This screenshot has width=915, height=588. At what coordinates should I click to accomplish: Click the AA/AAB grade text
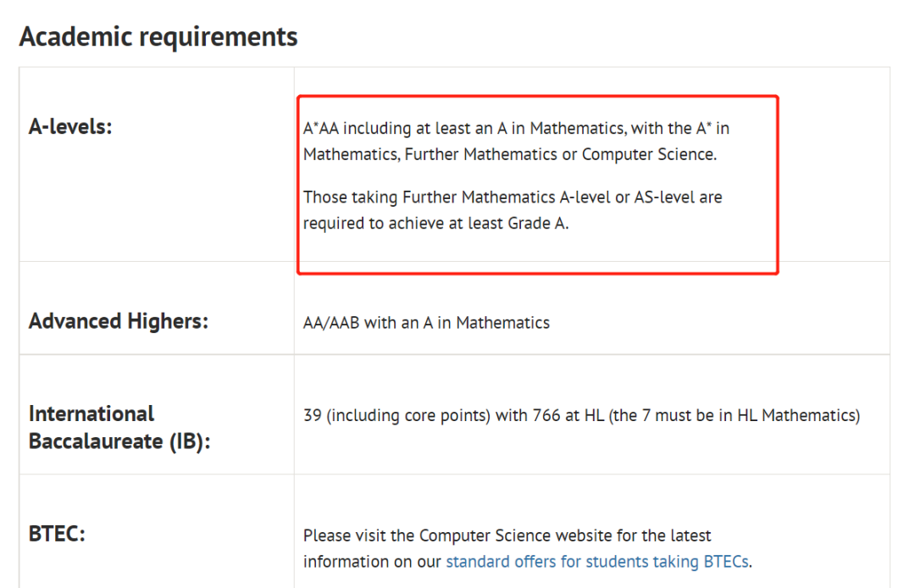(x=331, y=323)
